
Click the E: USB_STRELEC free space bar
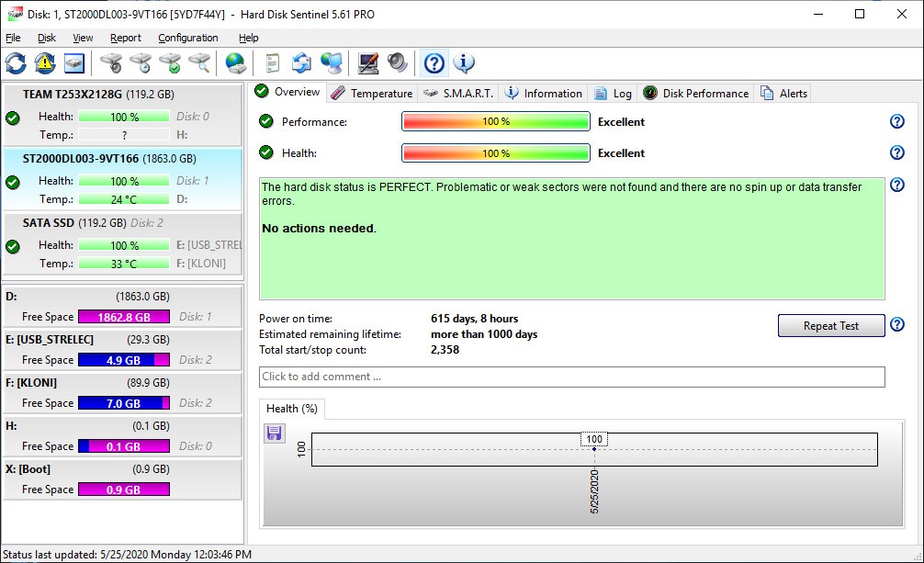click(124, 360)
